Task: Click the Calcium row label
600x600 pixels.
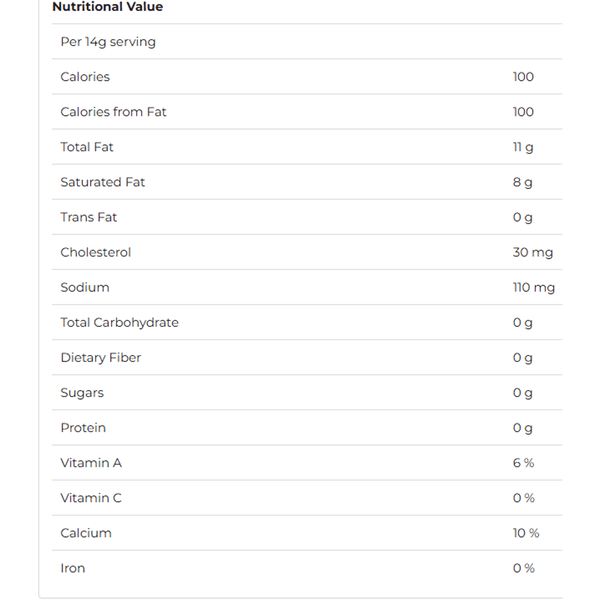Action: pyautogui.click(x=86, y=532)
